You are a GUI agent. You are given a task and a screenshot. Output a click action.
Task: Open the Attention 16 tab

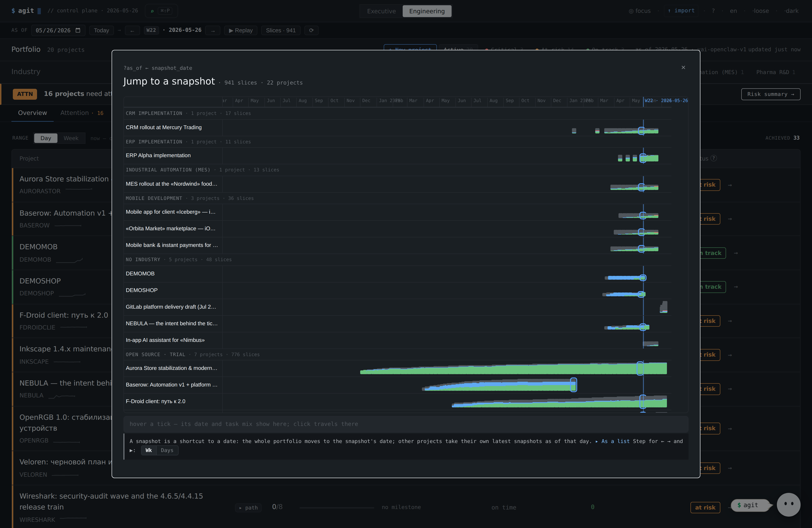point(82,113)
